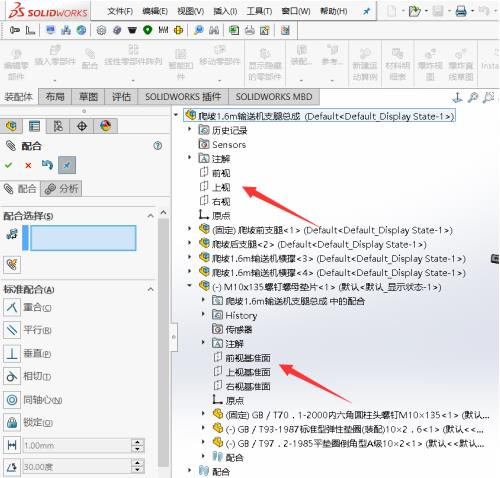Open help for the 配合 panel
The image size is (500, 478).
(157, 145)
